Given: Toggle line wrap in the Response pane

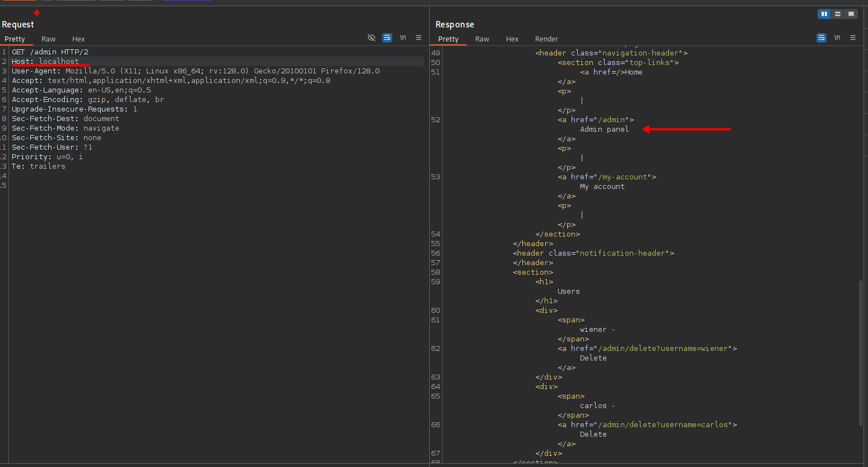Looking at the screenshot, I should (x=821, y=38).
